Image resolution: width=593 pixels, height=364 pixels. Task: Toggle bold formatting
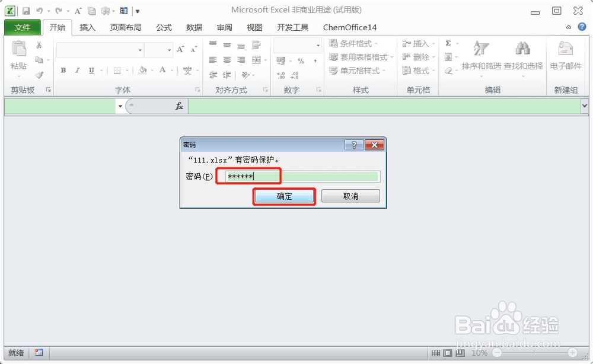pyautogui.click(x=63, y=70)
